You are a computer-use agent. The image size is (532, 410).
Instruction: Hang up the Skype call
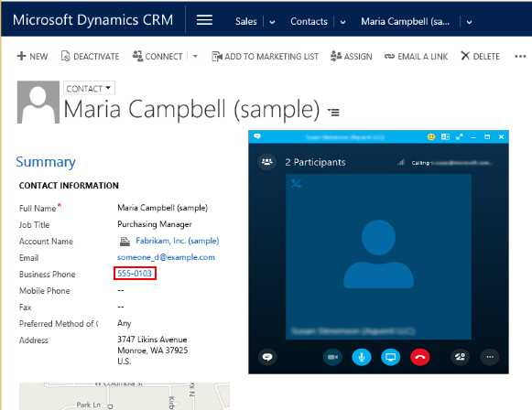click(420, 357)
